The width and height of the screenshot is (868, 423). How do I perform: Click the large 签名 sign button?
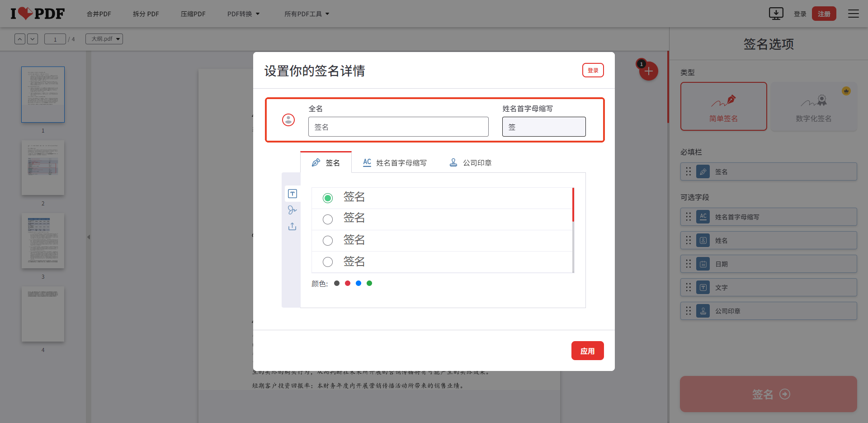click(769, 394)
